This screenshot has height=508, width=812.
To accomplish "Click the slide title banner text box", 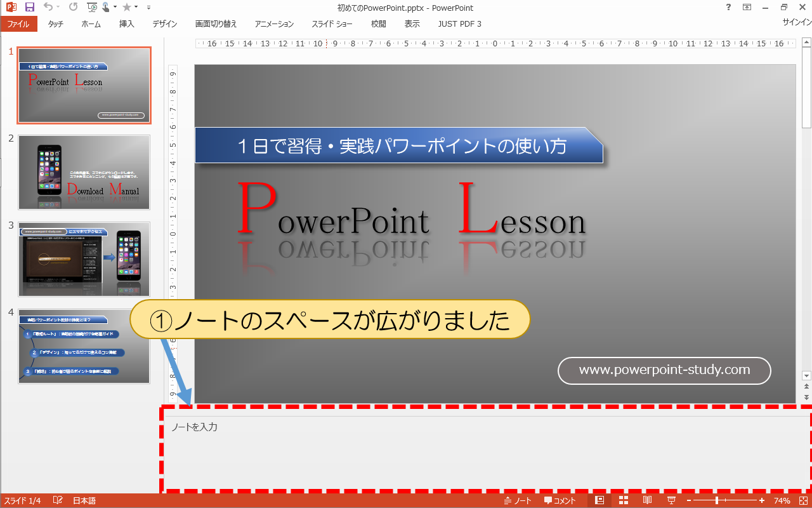I will click(399, 146).
